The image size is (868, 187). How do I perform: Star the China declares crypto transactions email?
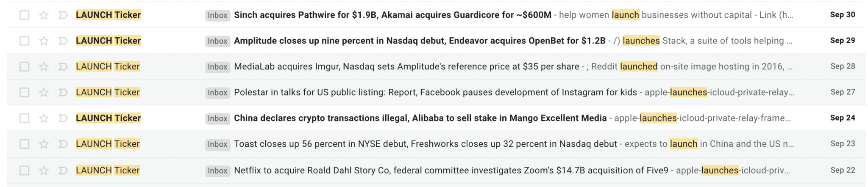(44, 118)
